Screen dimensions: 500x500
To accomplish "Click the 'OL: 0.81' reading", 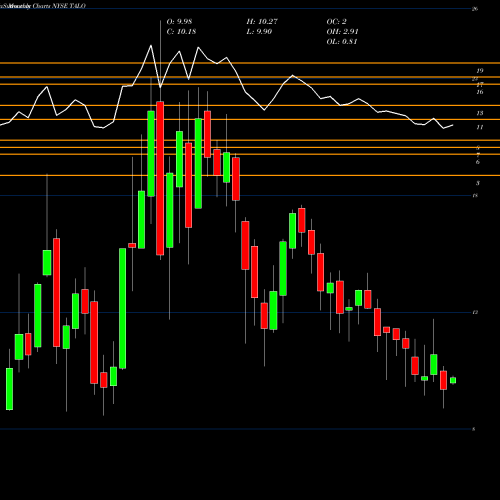I will [342, 42].
